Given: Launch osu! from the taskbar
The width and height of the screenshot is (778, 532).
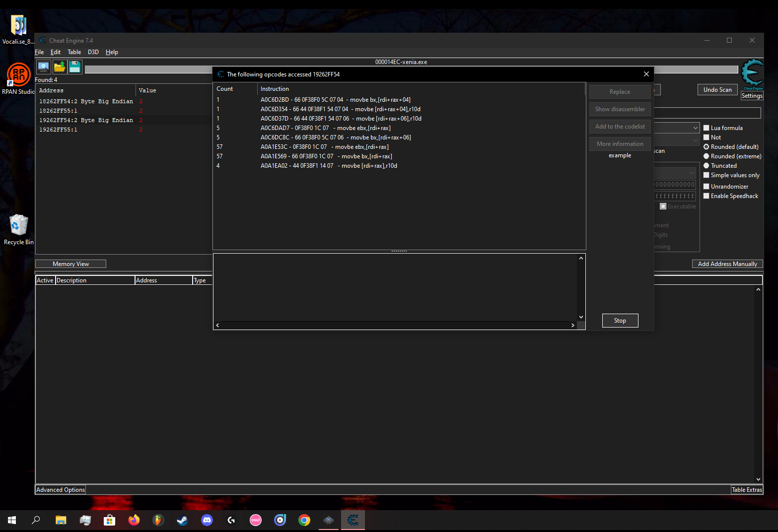Looking at the screenshot, I should point(255,520).
